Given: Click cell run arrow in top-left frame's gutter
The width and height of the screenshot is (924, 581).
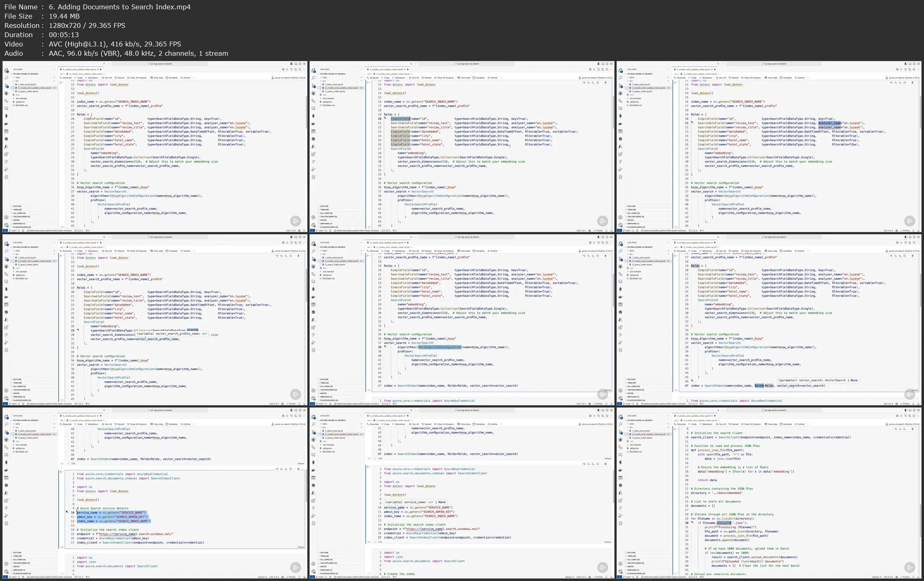Looking at the screenshot, I should pos(61,83).
